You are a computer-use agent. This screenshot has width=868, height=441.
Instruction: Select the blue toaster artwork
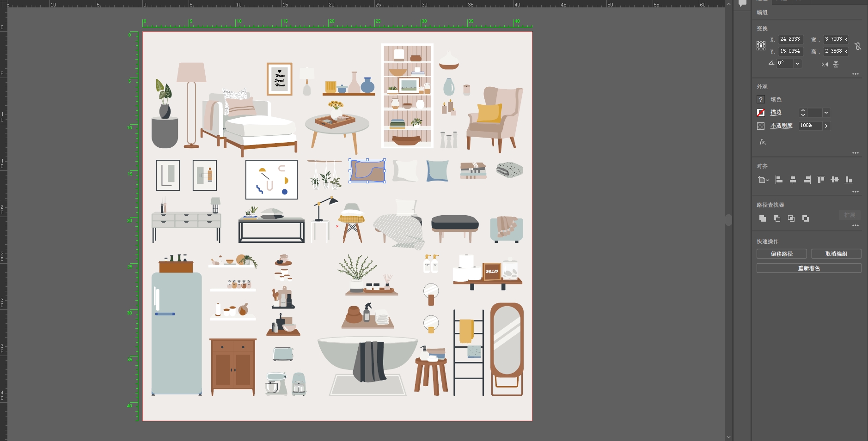(x=283, y=354)
